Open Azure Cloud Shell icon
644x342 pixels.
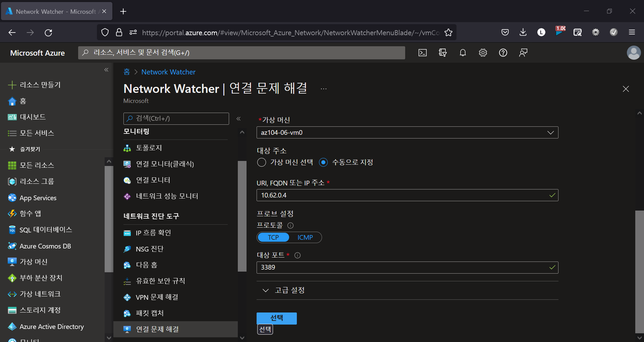[x=422, y=53]
